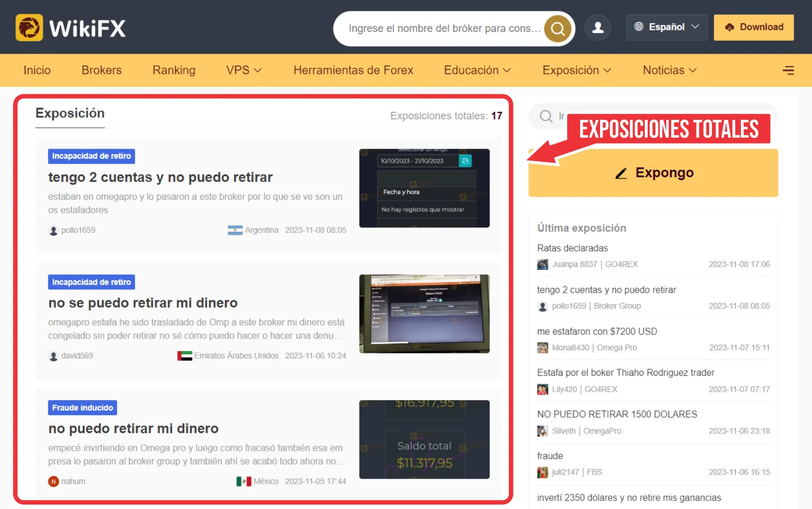Expand the Educación menu
812x509 pixels.
click(x=477, y=70)
